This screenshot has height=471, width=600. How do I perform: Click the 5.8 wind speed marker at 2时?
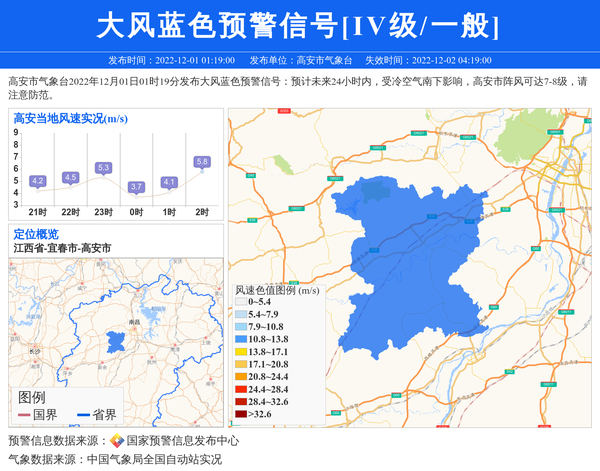(202, 162)
